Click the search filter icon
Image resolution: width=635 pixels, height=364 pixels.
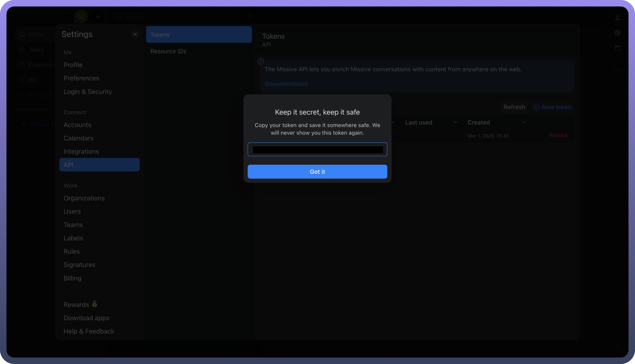[x=249, y=17]
